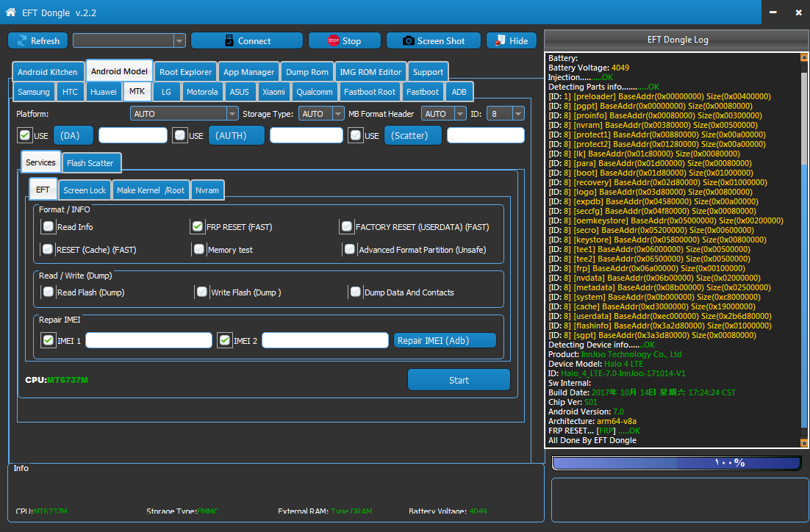This screenshot has height=532, width=810.
Task: Click the log scrollbar down arrow
Action: pyautogui.click(x=804, y=442)
